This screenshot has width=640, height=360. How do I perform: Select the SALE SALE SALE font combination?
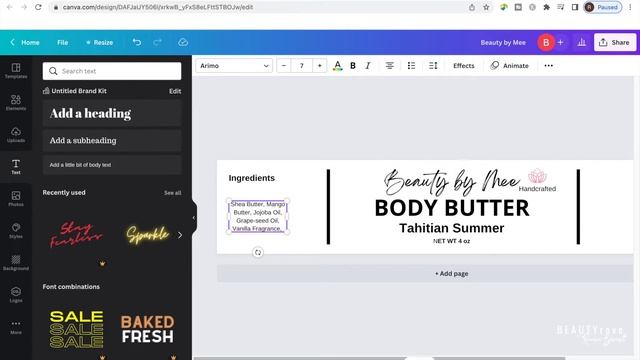(76, 329)
